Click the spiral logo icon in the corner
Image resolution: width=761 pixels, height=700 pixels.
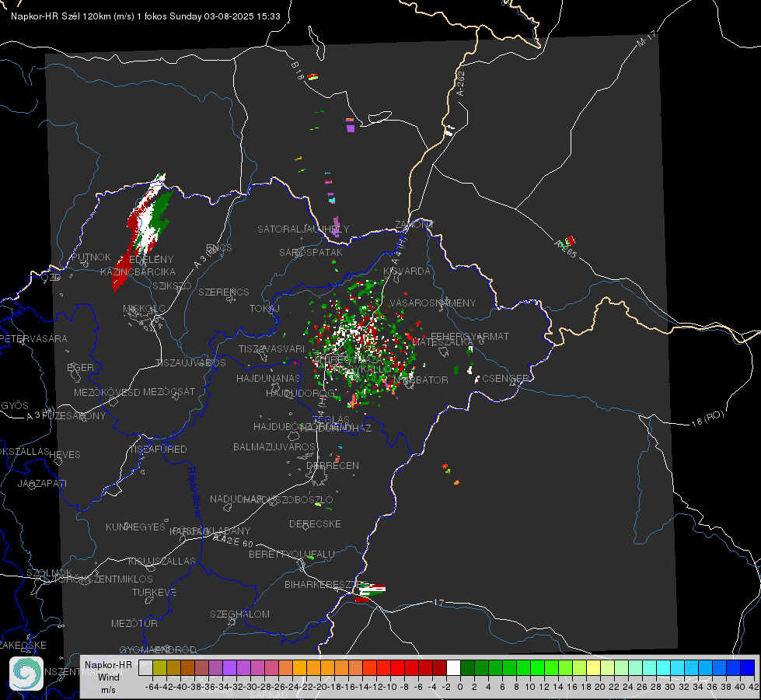tap(26, 674)
